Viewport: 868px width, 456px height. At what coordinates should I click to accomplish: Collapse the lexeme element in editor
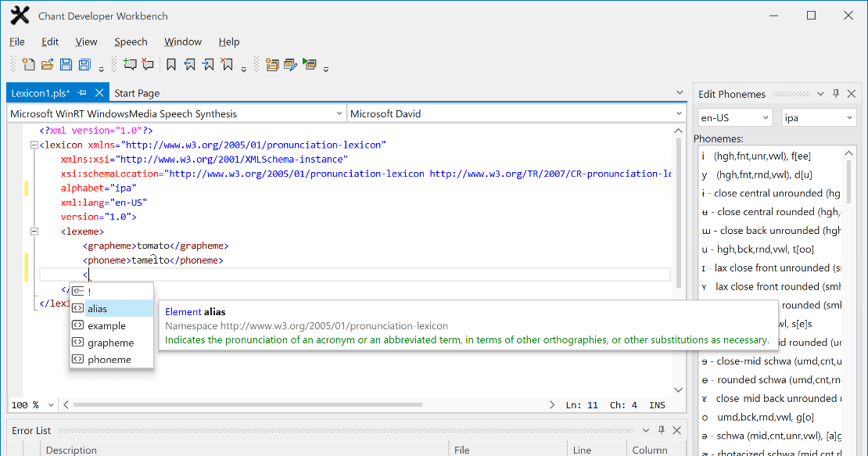tap(34, 232)
